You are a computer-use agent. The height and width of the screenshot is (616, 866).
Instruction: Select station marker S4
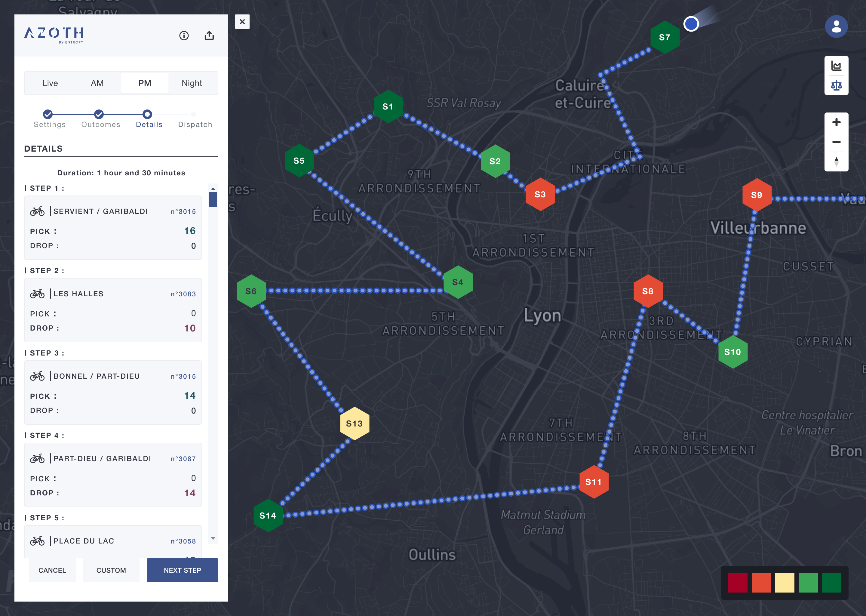point(458,282)
